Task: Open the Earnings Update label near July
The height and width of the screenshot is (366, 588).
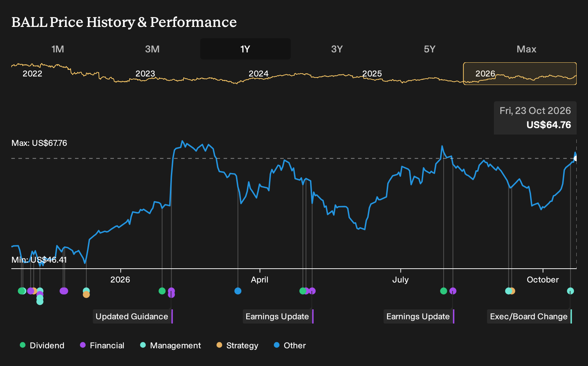Action: (x=419, y=316)
